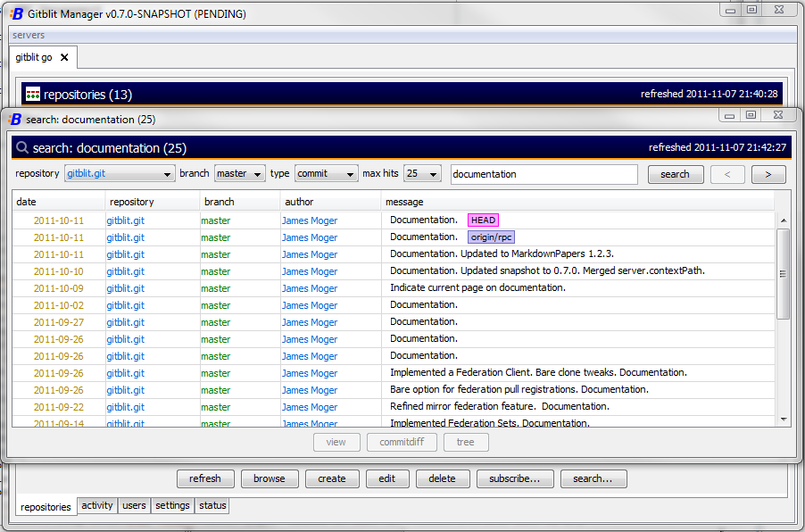Viewport: 805px width, 532px height.
Task: Open the type commit dropdown
Action: point(326,173)
